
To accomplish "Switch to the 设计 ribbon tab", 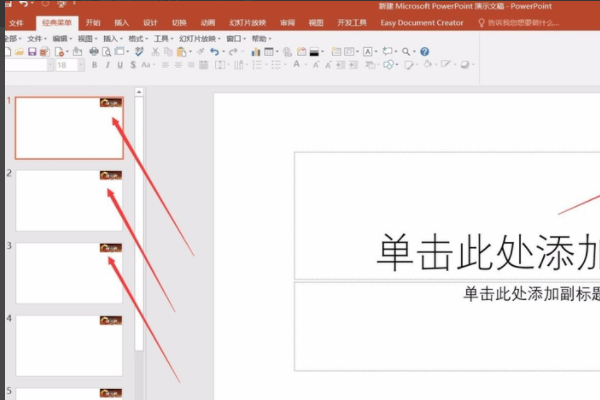I will coord(150,23).
